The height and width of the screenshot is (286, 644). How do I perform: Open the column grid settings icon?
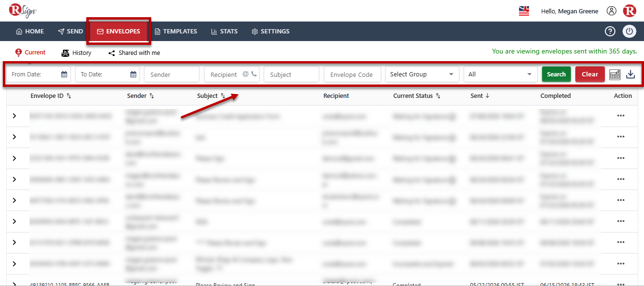615,74
